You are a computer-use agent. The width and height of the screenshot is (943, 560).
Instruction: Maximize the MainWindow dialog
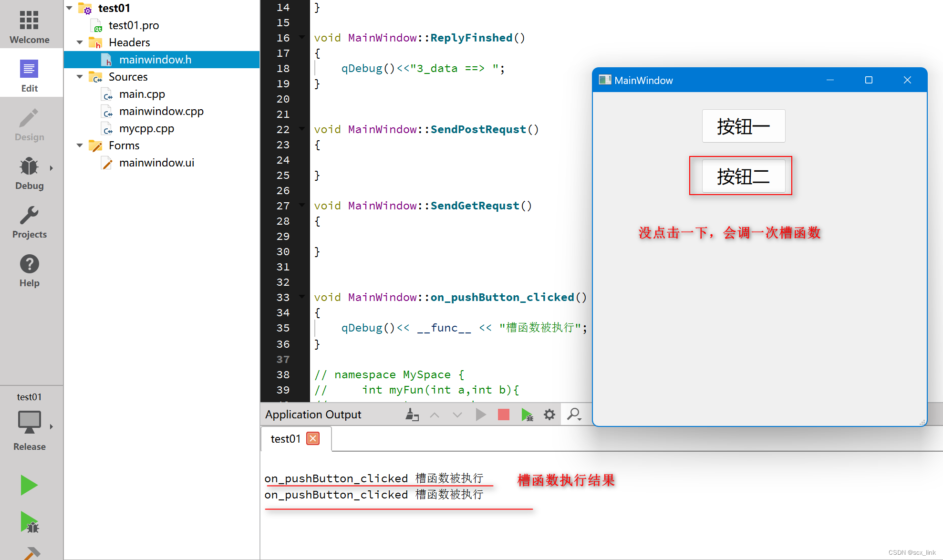(x=869, y=80)
